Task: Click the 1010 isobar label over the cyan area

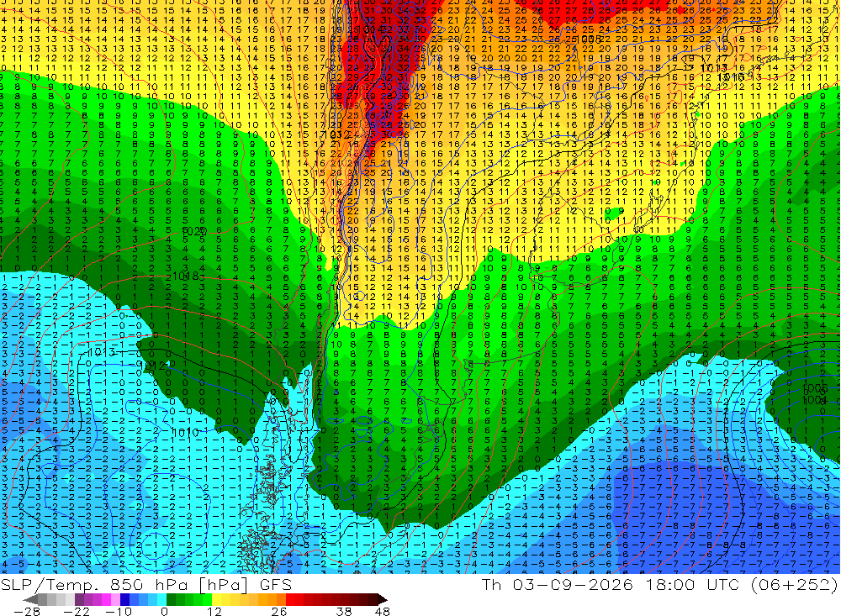Action: 186,432
